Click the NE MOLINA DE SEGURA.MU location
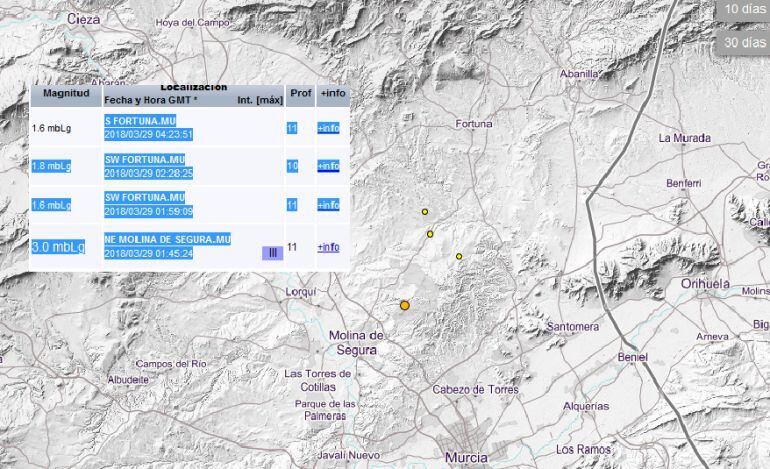The width and height of the screenshot is (770, 469). pyautogui.click(x=168, y=240)
